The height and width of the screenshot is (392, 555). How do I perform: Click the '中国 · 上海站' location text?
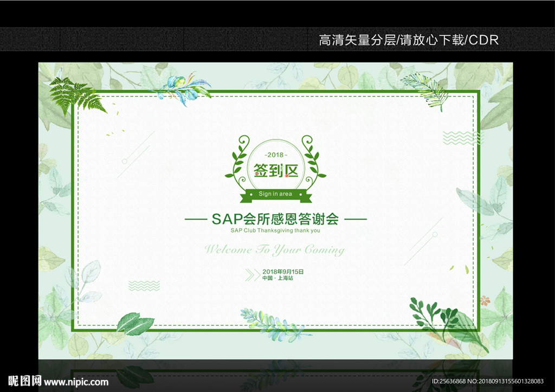tap(278, 278)
